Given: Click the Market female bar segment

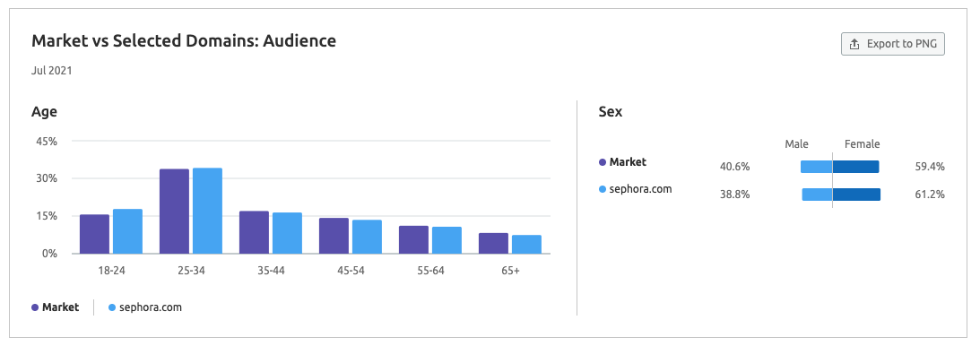Looking at the screenshot, I should (855, 167).
